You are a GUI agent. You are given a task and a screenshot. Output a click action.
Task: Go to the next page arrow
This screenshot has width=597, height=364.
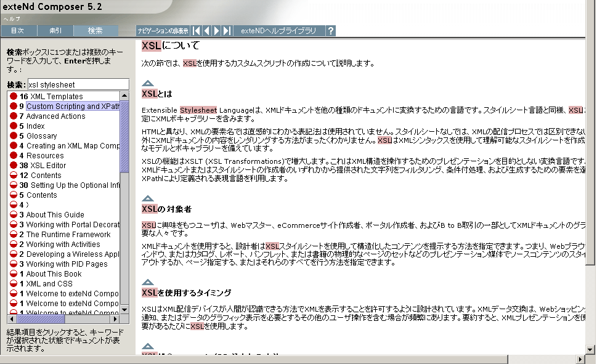[217, 31]
